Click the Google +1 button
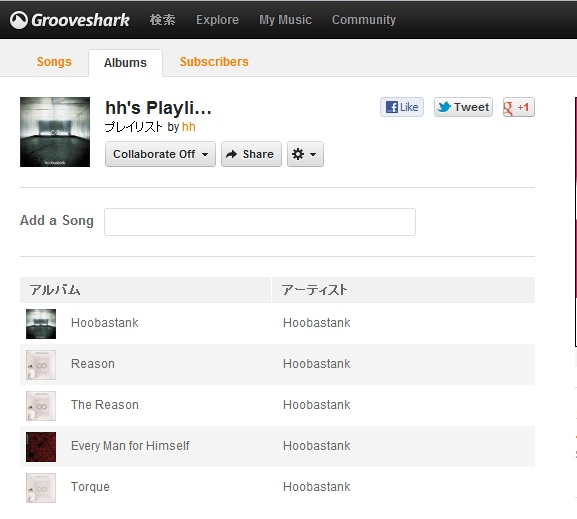The image size is (577, 519). pos(518,107)
